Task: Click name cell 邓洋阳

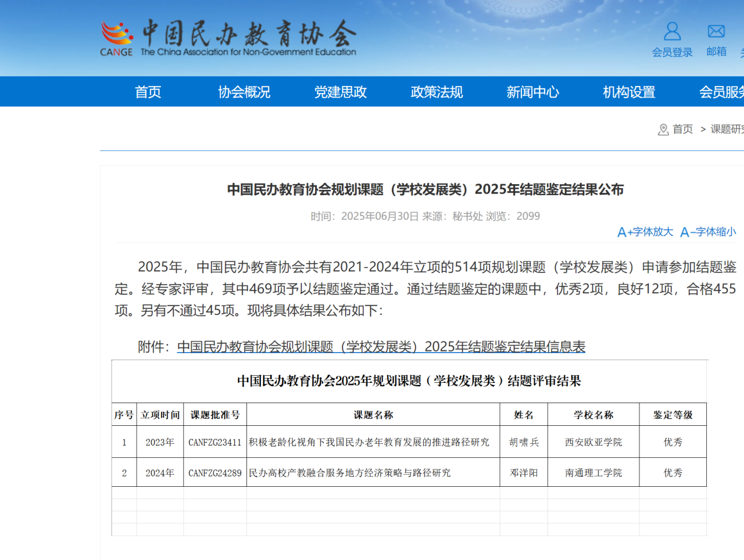Action: click(524, 473)
